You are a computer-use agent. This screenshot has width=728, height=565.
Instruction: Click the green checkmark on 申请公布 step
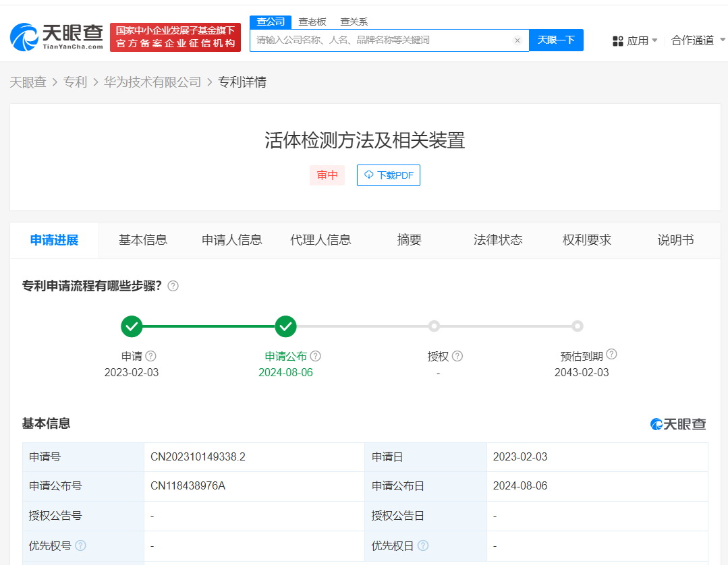pyautogui.click(x=285, y=326)
